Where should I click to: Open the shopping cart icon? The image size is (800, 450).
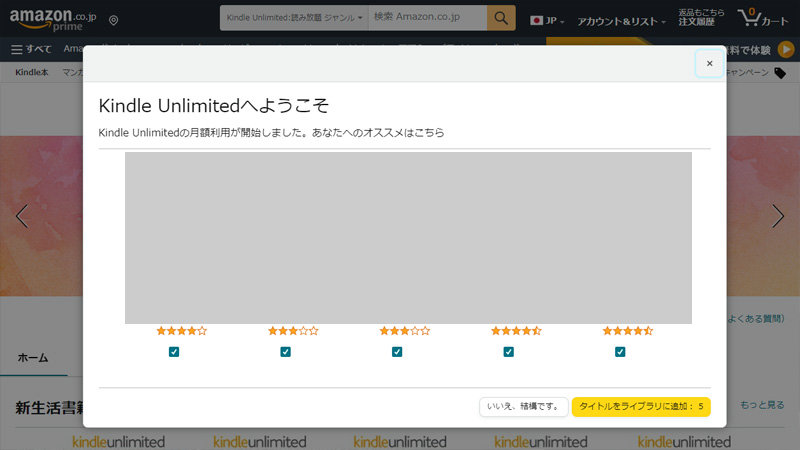tap(762, 18)
